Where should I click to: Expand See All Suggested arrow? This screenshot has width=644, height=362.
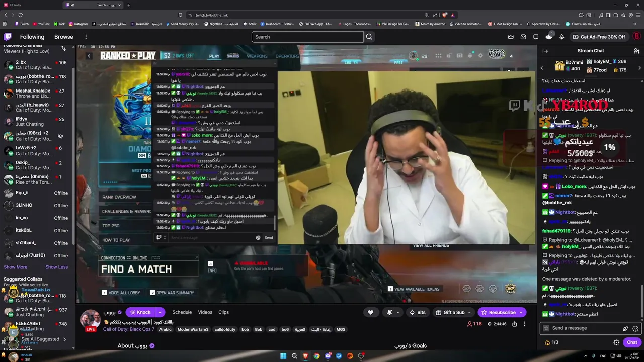click(x=64, y=339)
